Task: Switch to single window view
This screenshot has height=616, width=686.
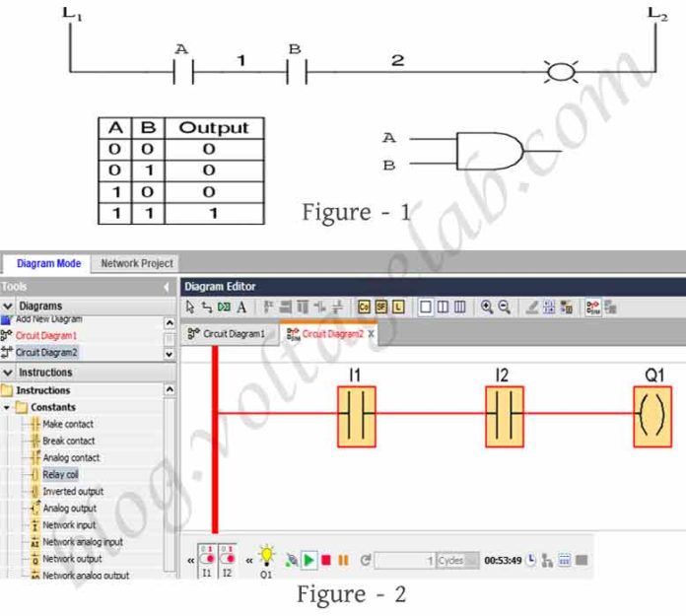Action: pos(425,308)
